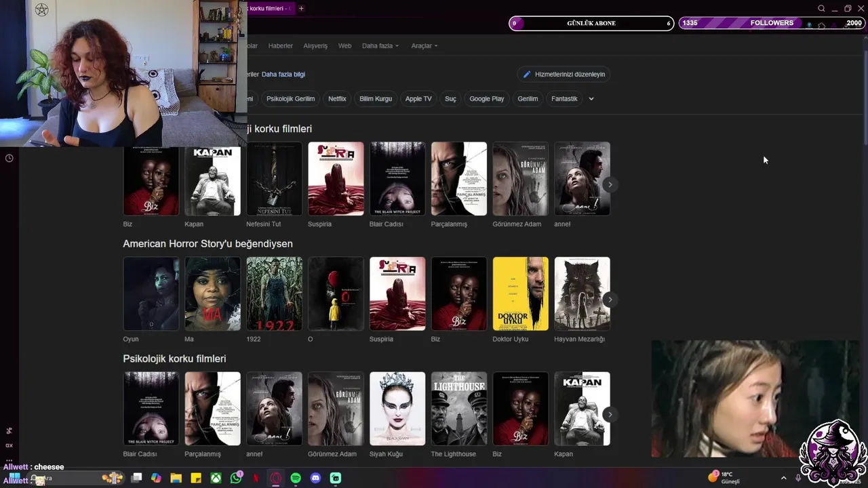Select the Suç filter chip
868x488 pixels.
pos(450,99)
